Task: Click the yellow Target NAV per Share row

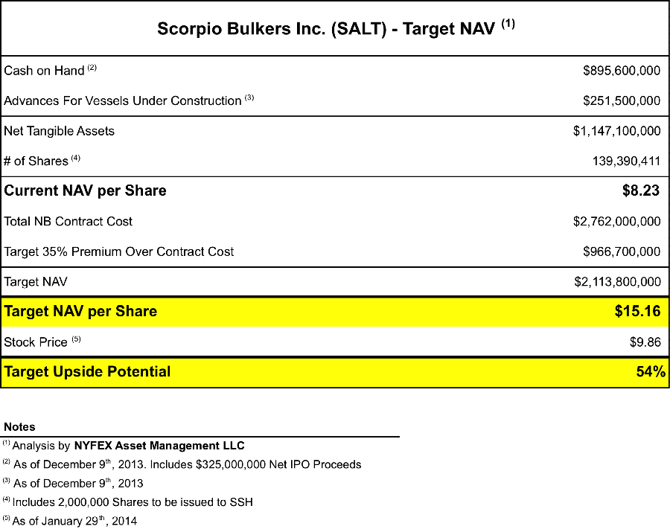Action: (x=335, y=312)
